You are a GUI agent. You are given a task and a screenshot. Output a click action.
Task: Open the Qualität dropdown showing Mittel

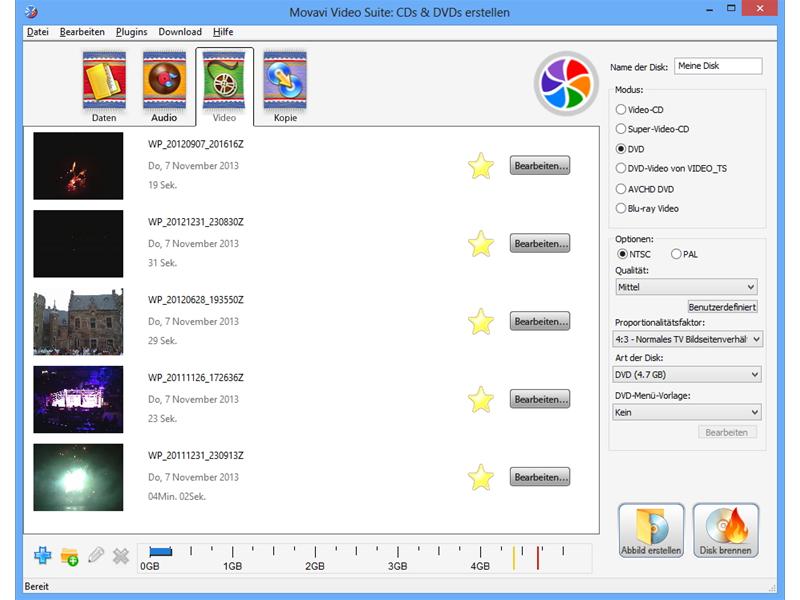pyautogui.click(x=686, y=287)
